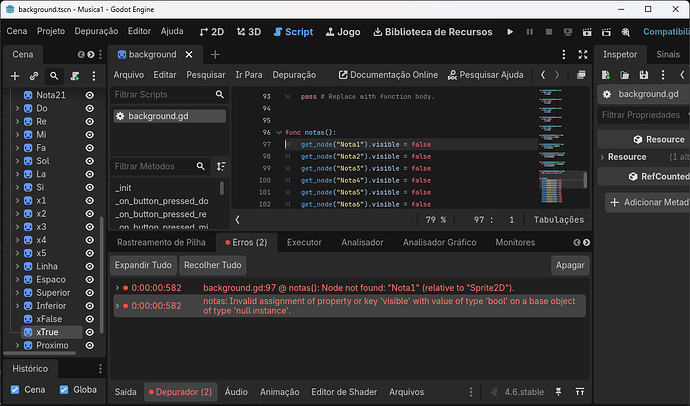Toggle distraction free mode icon
The width and height of the screenshot is (690, 406).
click(x=583, y=55)
